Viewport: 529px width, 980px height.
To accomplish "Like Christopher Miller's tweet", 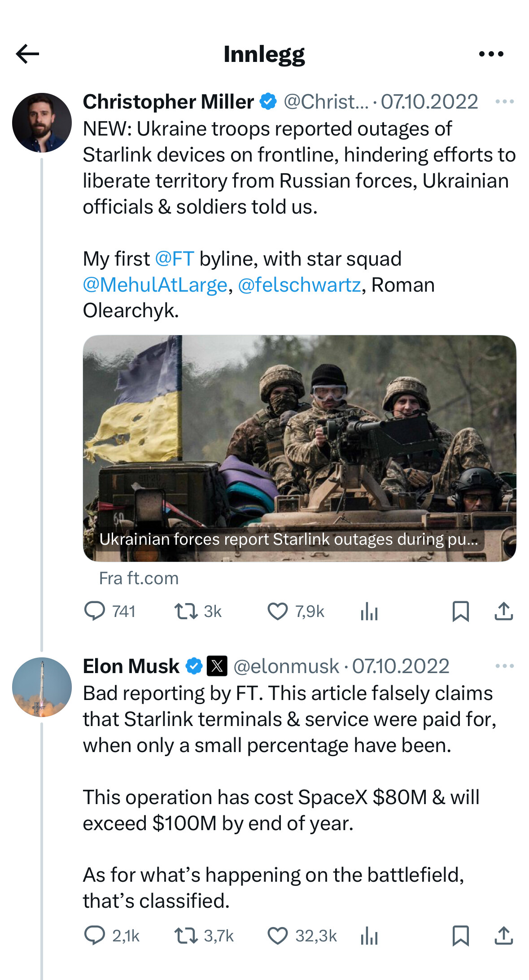I will click(278, 611).
